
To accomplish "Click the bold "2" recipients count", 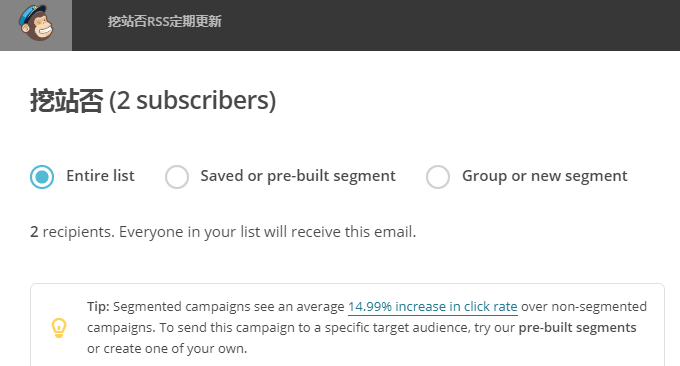I will tap(34, 232).
